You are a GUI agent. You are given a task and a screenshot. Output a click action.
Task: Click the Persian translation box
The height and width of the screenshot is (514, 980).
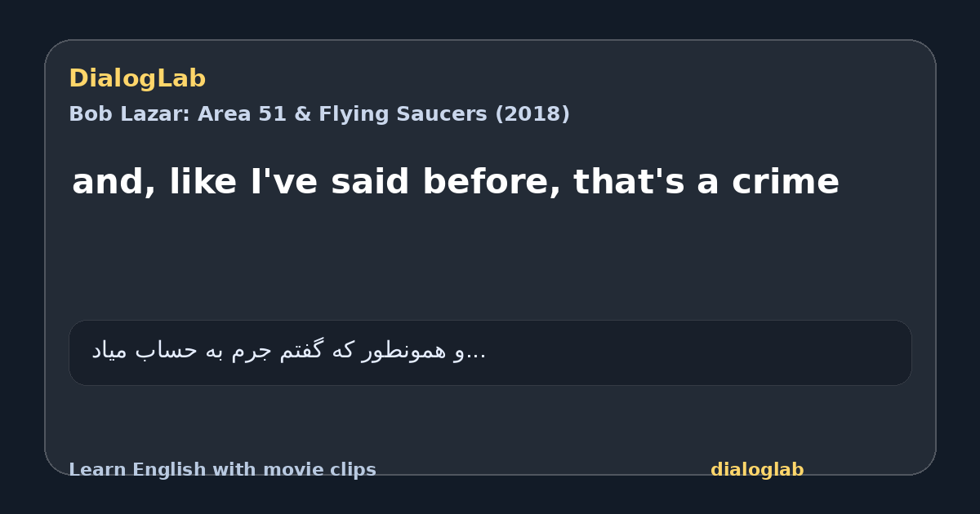pos(490,352)
